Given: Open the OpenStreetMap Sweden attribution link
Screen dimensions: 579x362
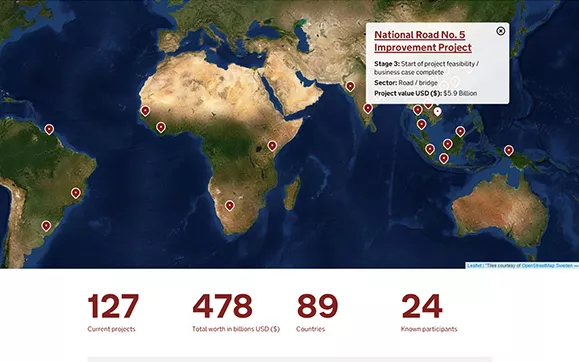Looking at the screenshot, I should click(x=547, y=266).
